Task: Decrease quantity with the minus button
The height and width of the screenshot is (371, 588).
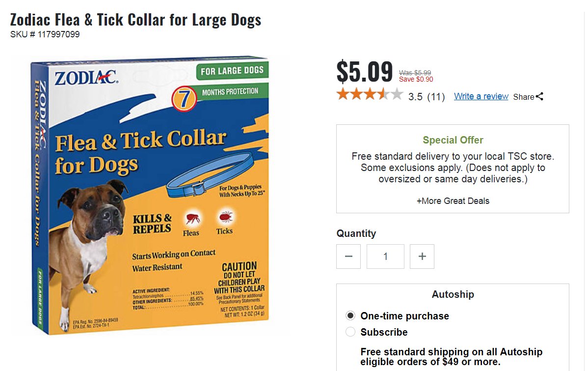Action: [348, 257]
